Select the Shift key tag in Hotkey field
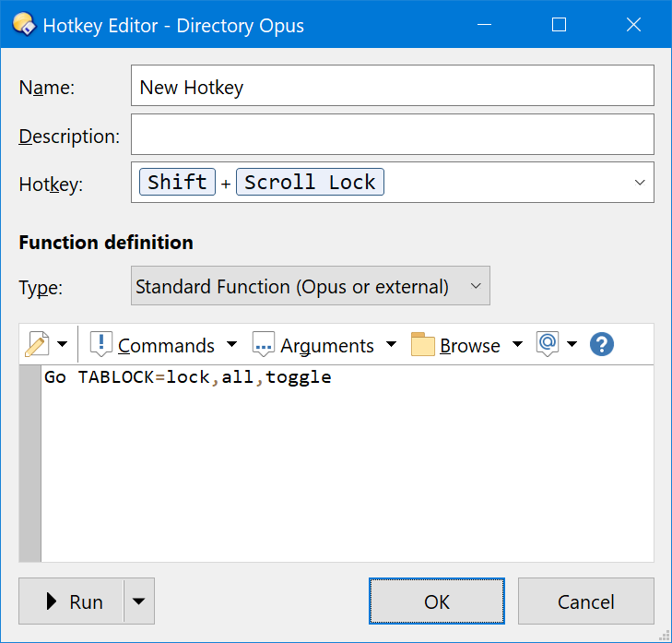The height and width of the screenshot is (643, 672). point(177,182)
